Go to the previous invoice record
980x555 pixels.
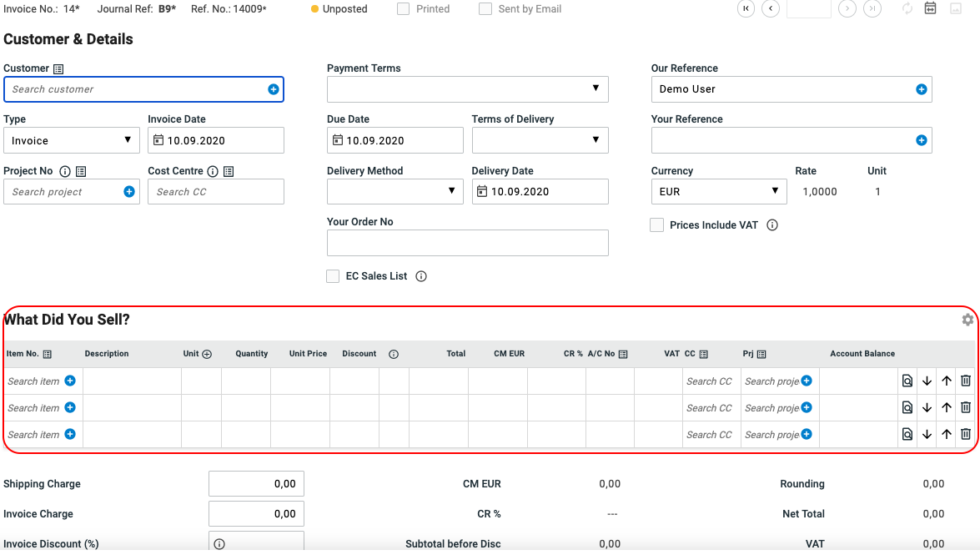pyautogui.click(x=771, y=9)
